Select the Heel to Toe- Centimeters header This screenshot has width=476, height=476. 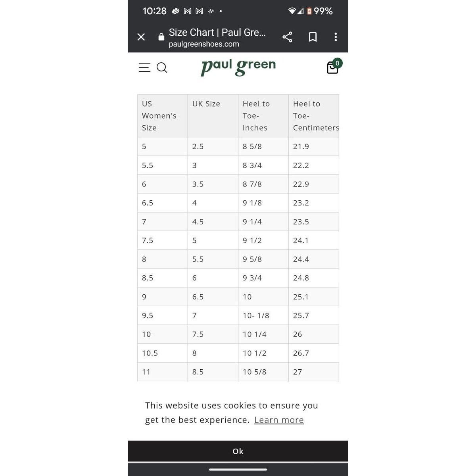point(314,116)
